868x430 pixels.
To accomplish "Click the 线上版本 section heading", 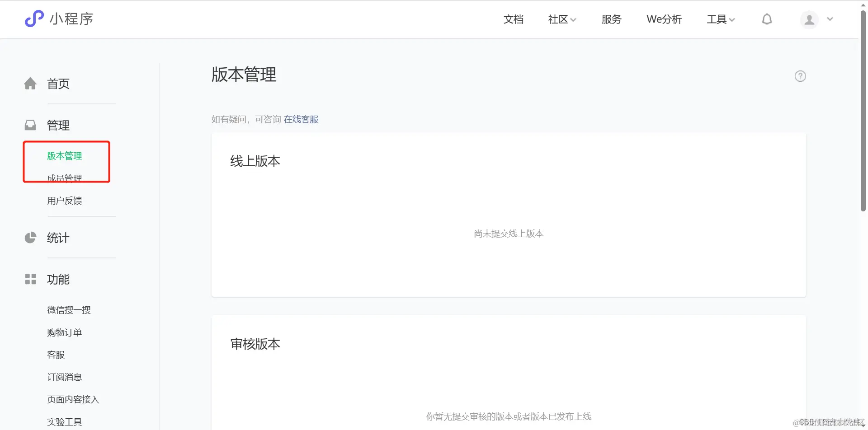I will coord(255,161).
